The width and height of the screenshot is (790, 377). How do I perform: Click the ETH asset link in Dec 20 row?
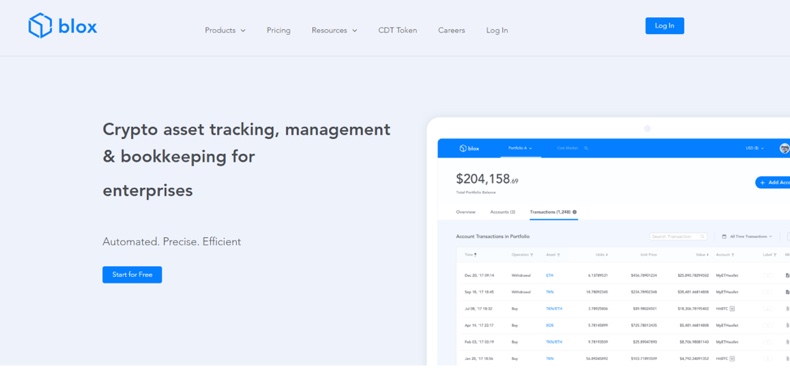coord(549,276)
